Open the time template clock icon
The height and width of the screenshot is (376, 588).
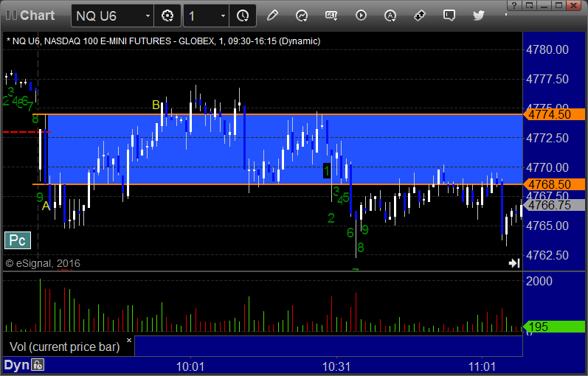pyautogui.click(x=243, y=15)
